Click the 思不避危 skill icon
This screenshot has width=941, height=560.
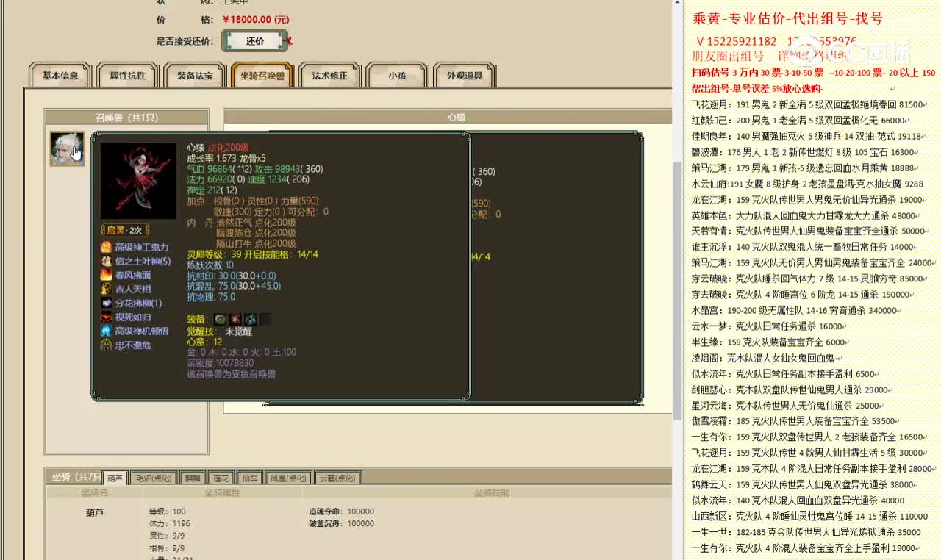(107, 345)
